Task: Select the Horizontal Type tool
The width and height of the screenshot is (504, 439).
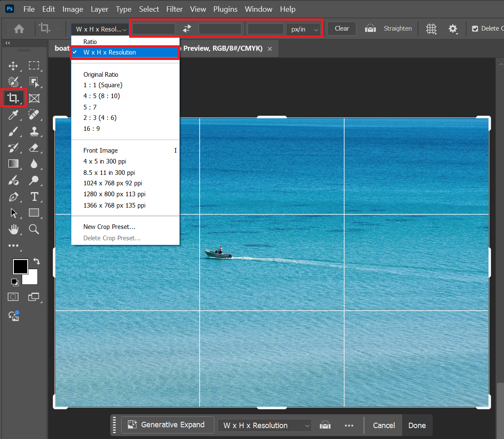Action: [34, 197]
